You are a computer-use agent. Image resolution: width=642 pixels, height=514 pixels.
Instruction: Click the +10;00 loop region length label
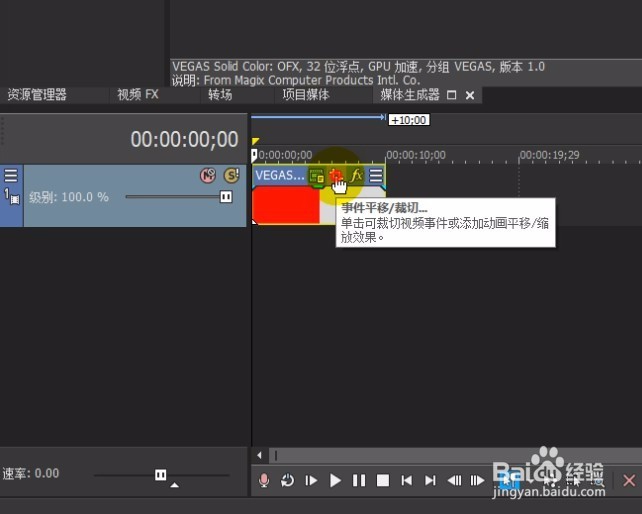click(409, 120)
